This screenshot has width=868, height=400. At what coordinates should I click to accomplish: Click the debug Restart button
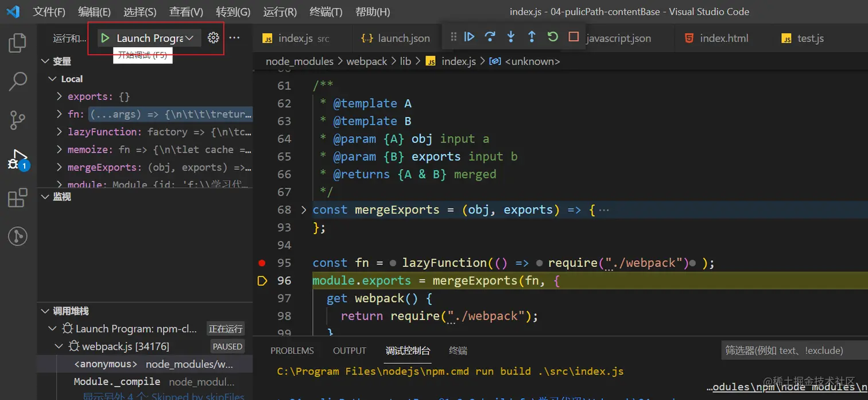point(552,37)
